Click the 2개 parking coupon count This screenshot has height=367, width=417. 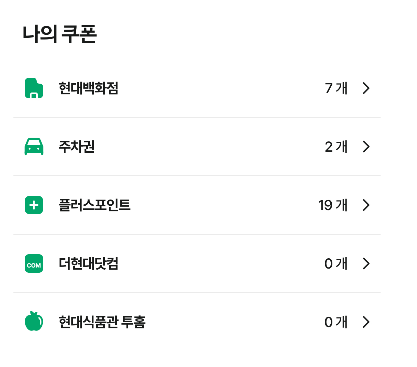point(336,147)
